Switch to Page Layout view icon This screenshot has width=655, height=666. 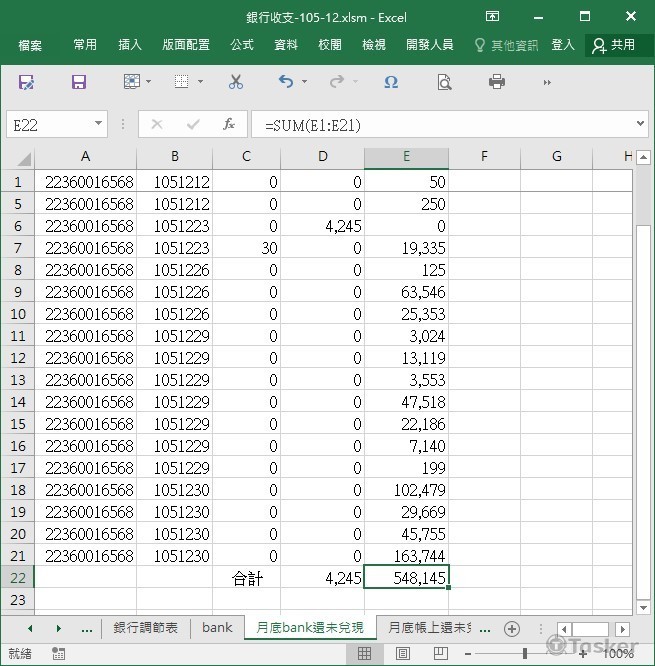coord(403,653)
